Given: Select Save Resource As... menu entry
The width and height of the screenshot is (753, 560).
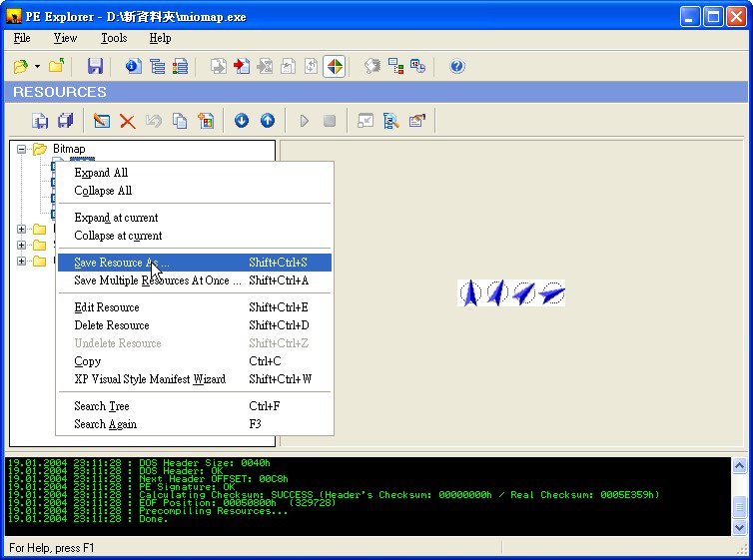Looking at the screenshot, I should click(195, 263).
